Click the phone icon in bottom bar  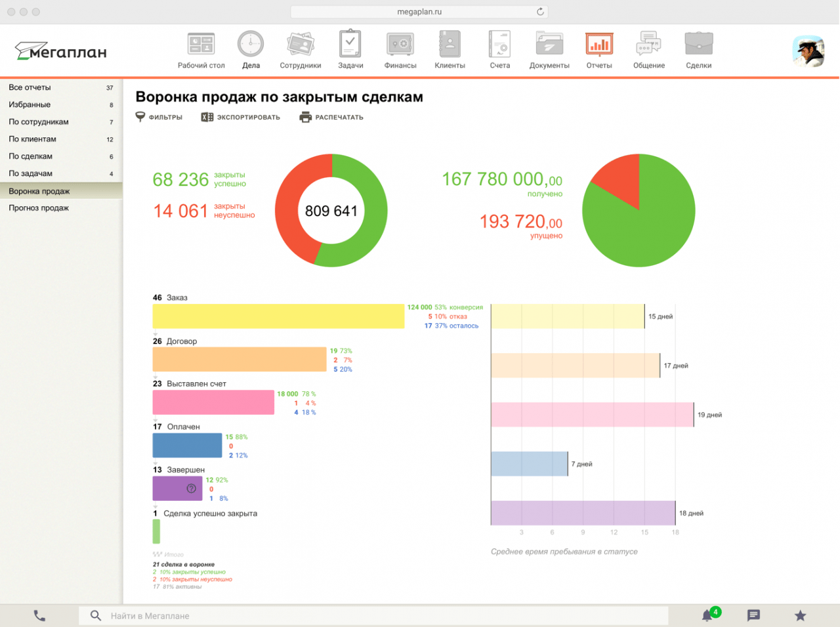(x=39, y=616)
